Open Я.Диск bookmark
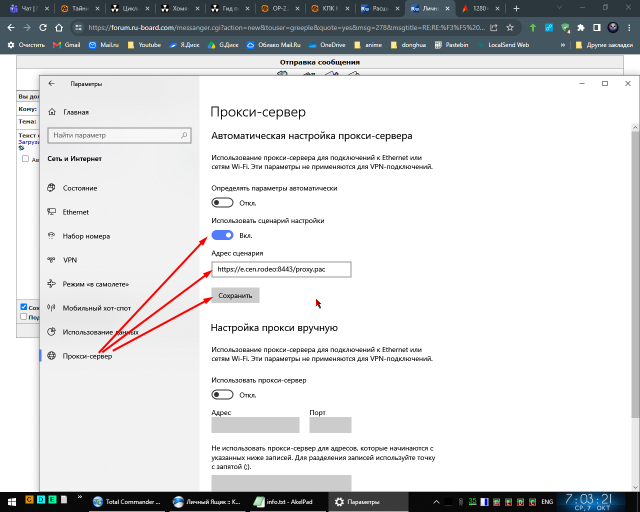The width and height of the screenshot is (640, 512). (184, 45)
